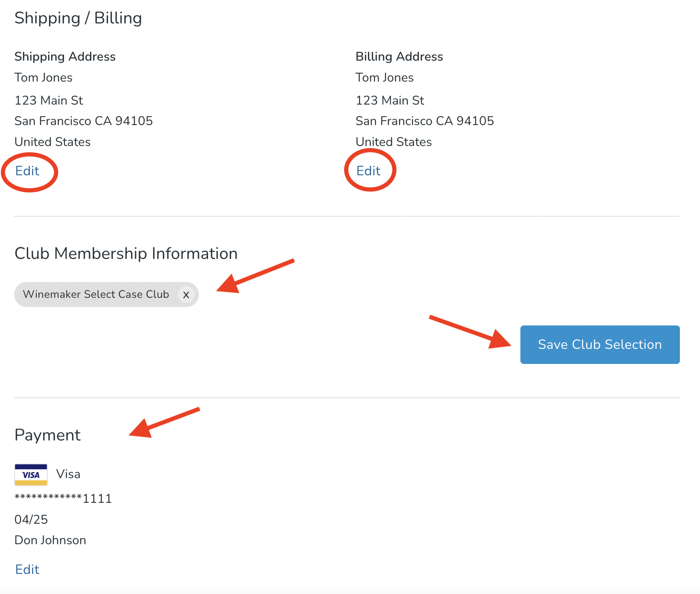Edit the shipping address
This screenshot has height=594, width=700.
click(x=27, y=171)
